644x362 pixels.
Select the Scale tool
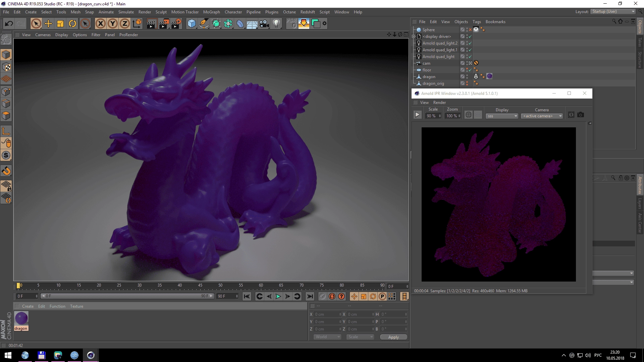coord(60,23)
